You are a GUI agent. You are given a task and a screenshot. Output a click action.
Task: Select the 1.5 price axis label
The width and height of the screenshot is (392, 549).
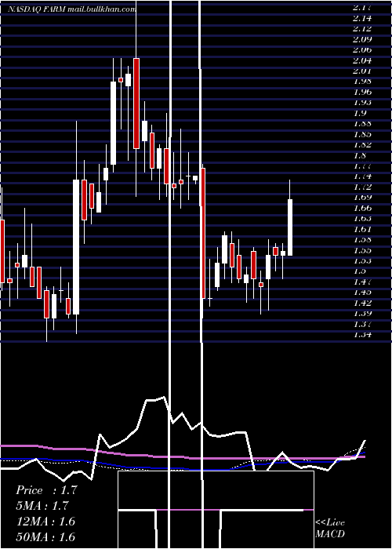pos(360,271)
